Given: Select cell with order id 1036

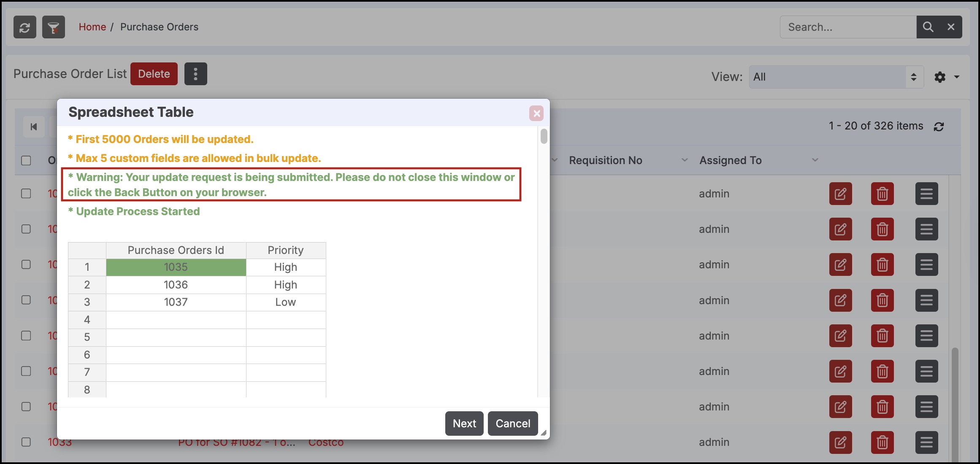Looking at the screenshot, I should (176, 285).
